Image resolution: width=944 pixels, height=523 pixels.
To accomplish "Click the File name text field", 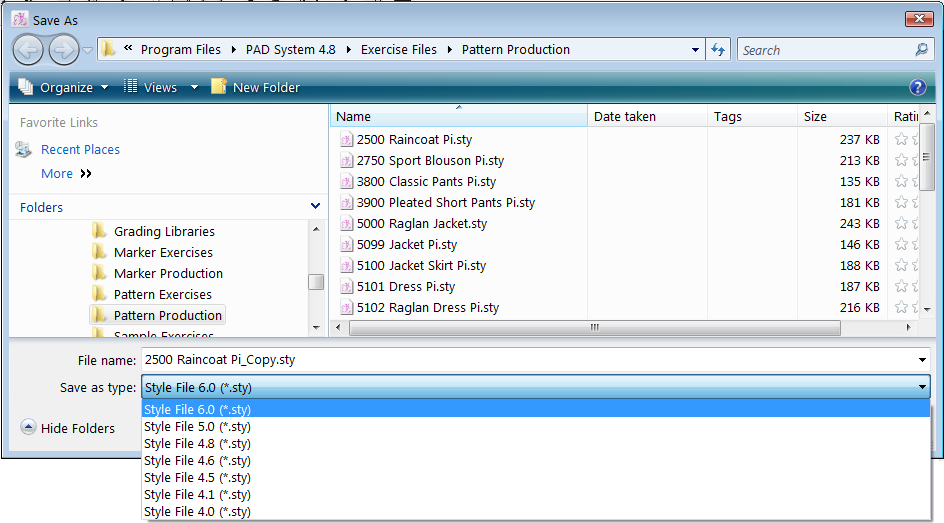I will [x=528, y=360].
